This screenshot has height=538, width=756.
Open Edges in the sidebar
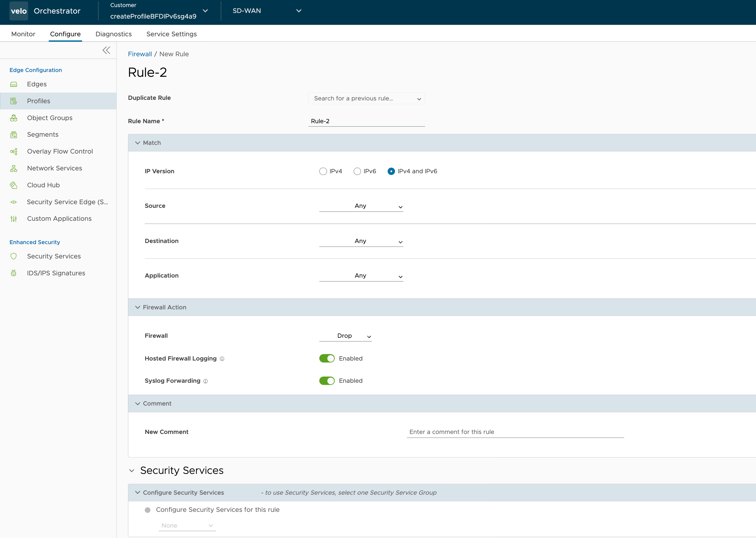coord(58,84)
